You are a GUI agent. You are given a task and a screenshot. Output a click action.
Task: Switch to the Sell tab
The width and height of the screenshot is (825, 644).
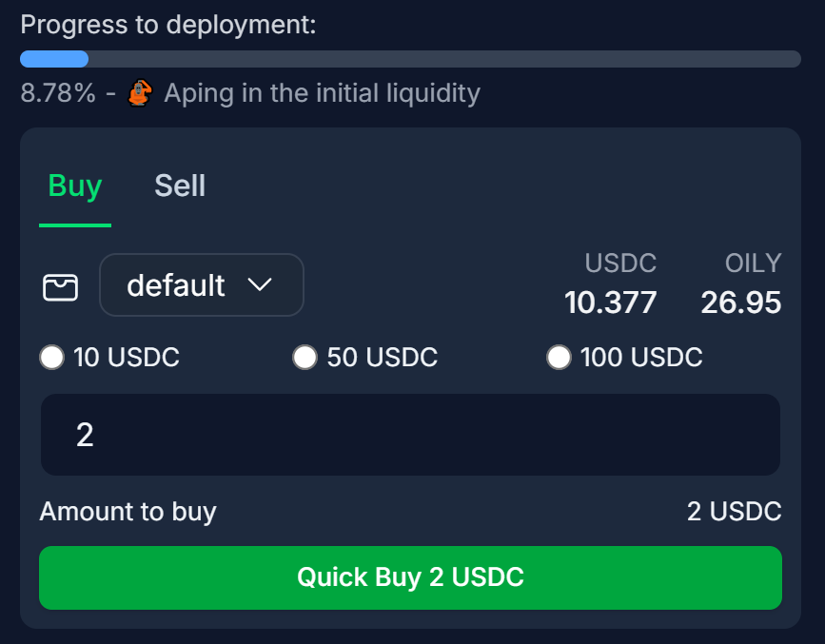[180, 185]
